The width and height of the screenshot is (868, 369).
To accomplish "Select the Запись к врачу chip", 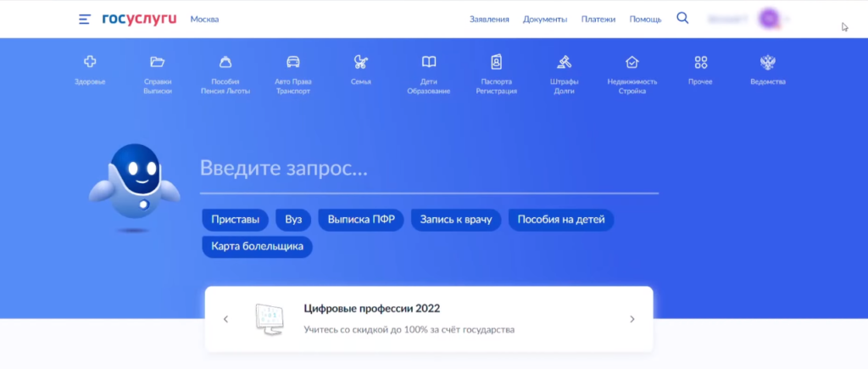I will pos(456,220).
